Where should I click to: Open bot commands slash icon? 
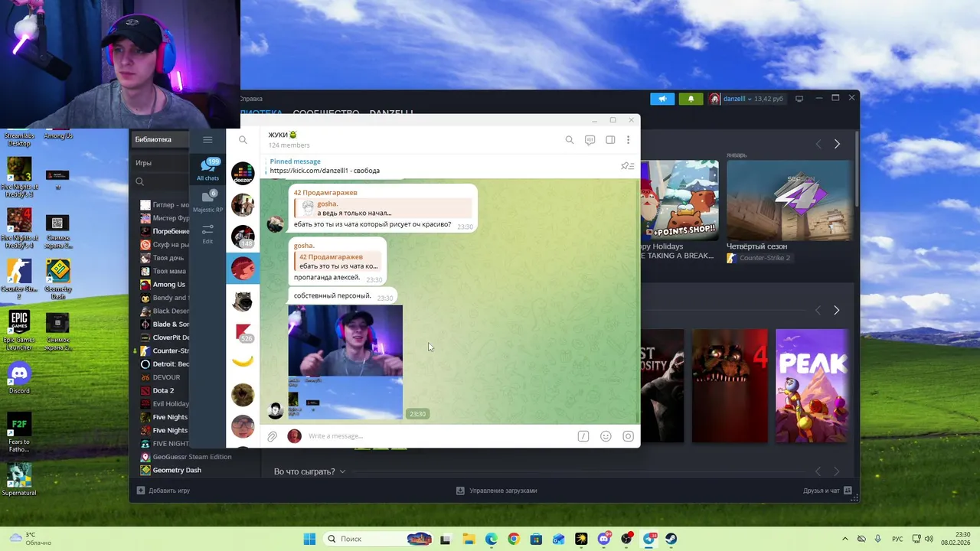[x=583, y=436]
